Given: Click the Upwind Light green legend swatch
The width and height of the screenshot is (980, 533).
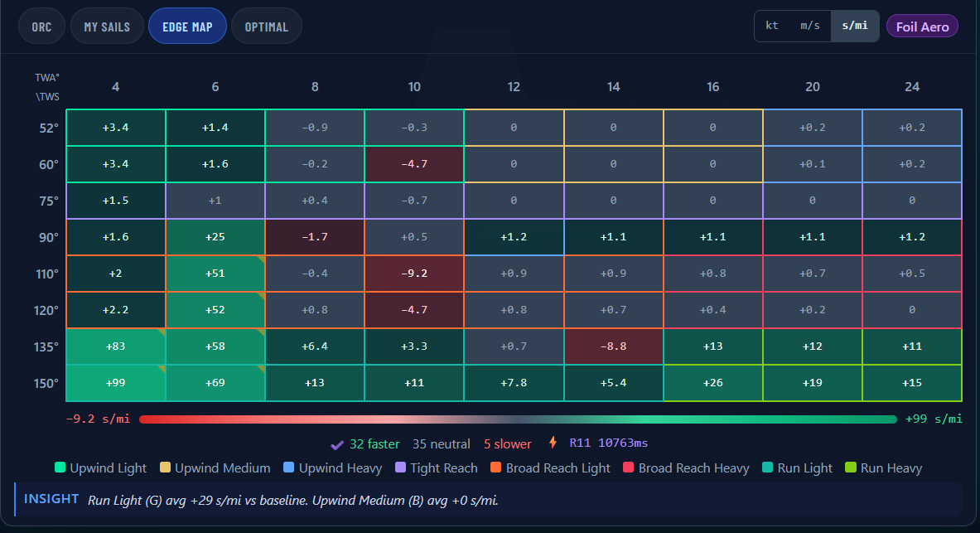Looking at the screenshot, I should [x=60, y=468].
